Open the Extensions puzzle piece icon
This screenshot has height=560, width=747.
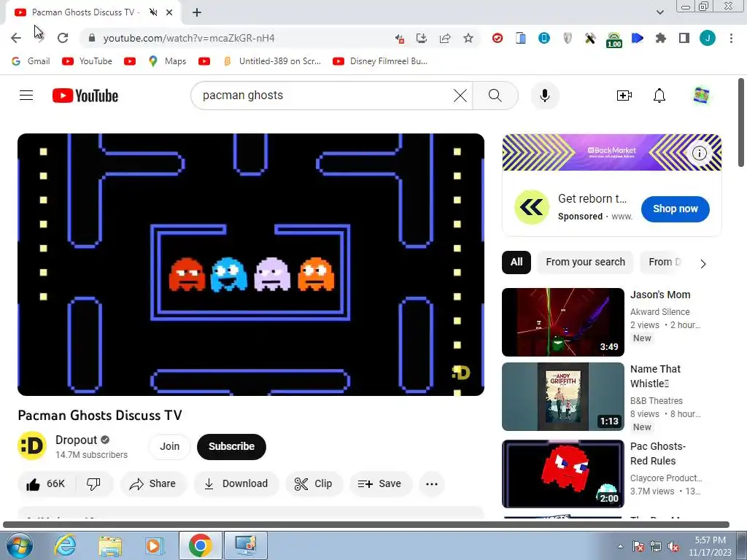pos(661,38)
